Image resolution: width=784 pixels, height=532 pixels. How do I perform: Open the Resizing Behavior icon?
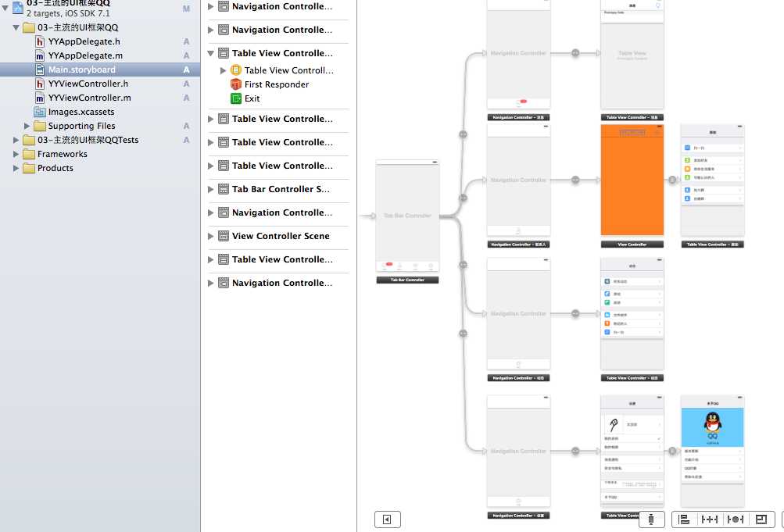click(761, 520)
